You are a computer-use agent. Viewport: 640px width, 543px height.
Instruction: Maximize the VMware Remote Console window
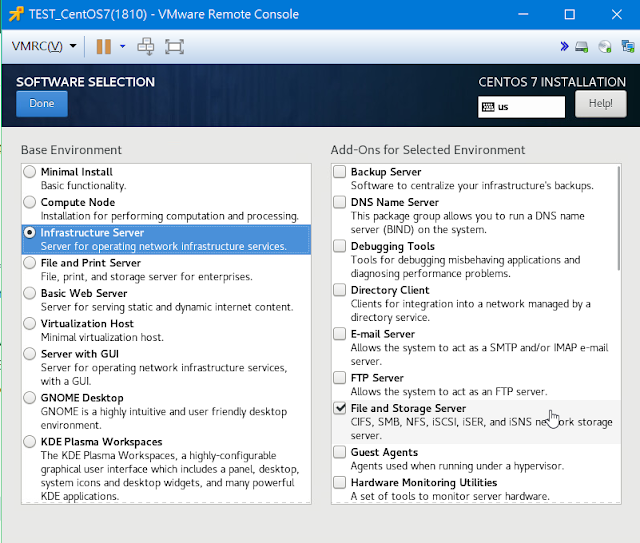(570, 14)
